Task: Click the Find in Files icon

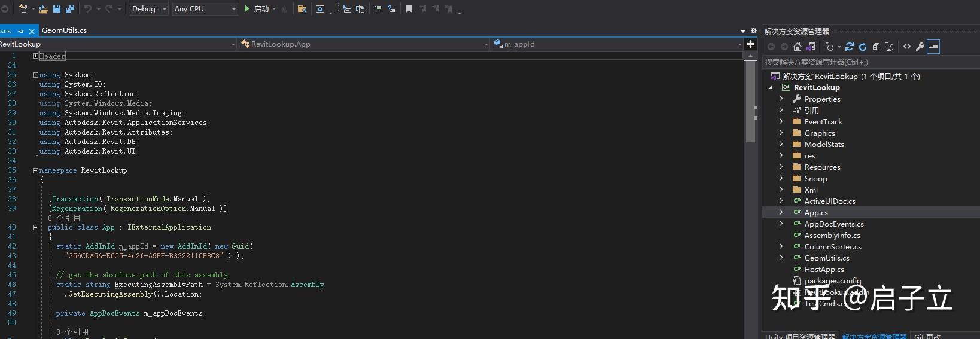Action: pos(302,9)
